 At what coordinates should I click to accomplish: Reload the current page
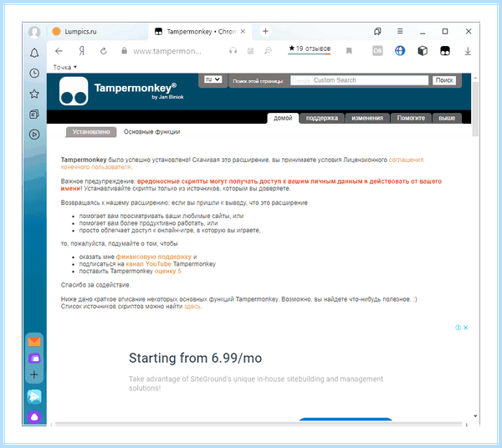(x=104, y=51)
